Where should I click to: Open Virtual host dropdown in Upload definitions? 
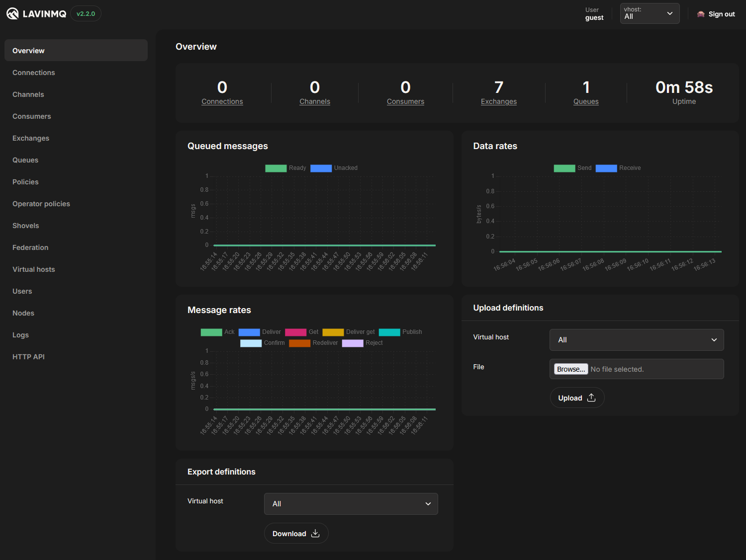tap(637, 340)
